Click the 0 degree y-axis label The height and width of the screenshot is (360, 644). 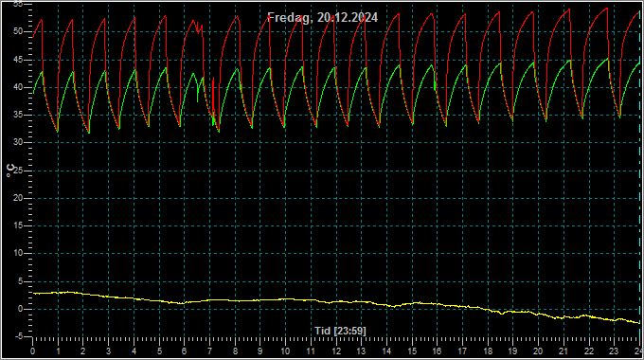(x=20, y=309)
